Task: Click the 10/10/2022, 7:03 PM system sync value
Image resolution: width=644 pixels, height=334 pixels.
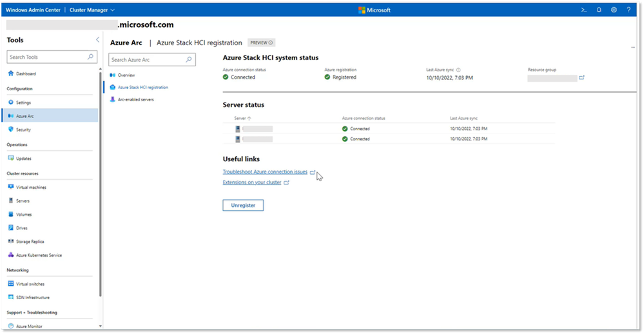Action: tap(449, 77)
